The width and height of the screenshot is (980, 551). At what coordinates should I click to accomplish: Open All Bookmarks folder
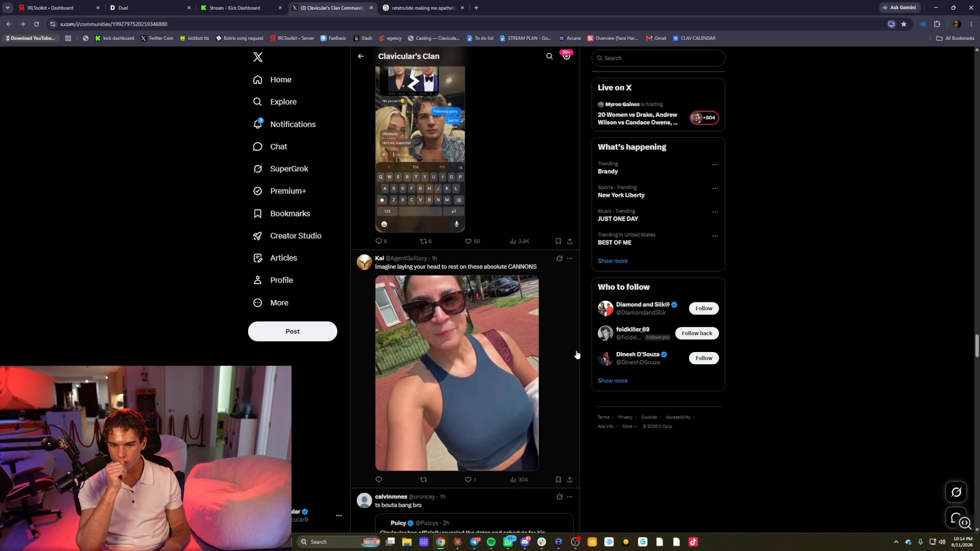(955, 38)
